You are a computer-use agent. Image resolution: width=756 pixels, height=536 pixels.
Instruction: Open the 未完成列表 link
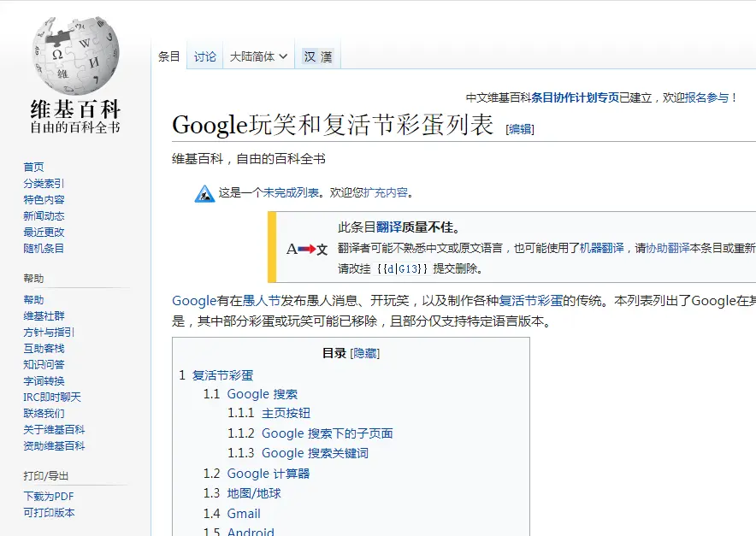tap(291, 193)
